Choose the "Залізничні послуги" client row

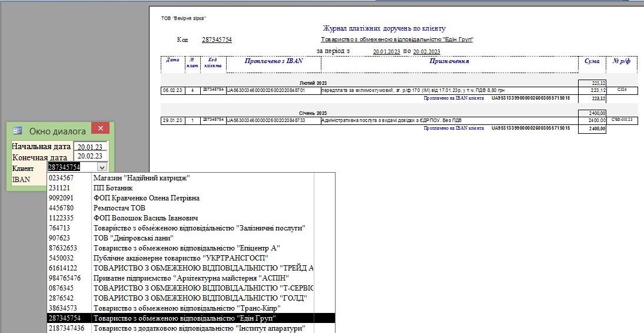pos(191,228)
